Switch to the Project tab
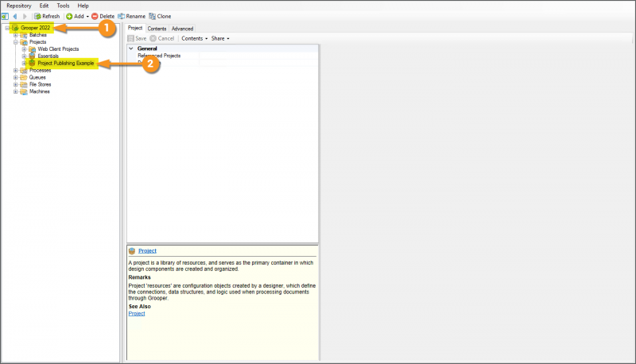 (135, 28)
